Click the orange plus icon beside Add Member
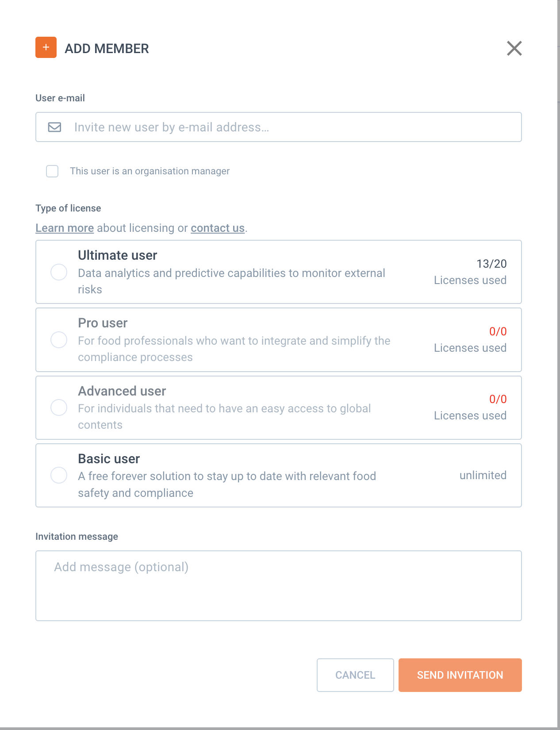The width and height of the screenshot is (560, 730). (x=46, y=47)
